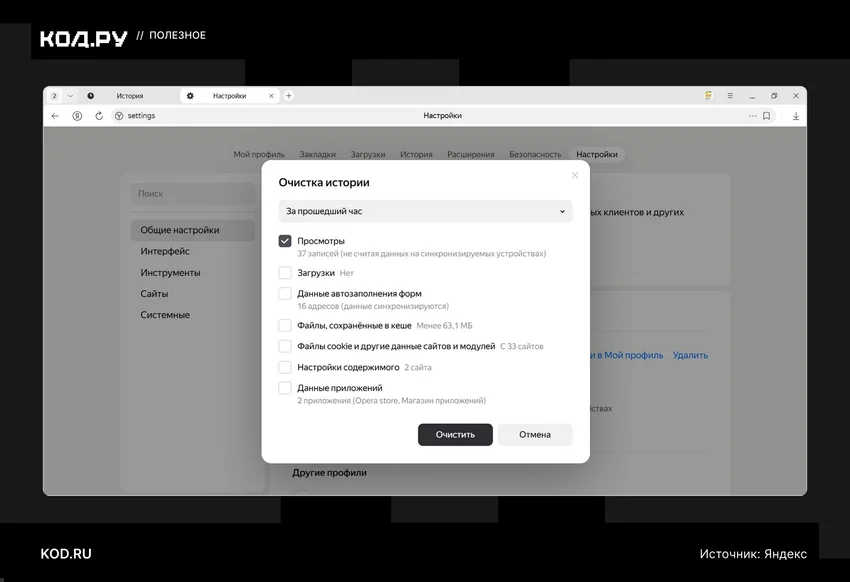
Task: Bookmark the page with the bookmark icon
Action: (767, 116)
